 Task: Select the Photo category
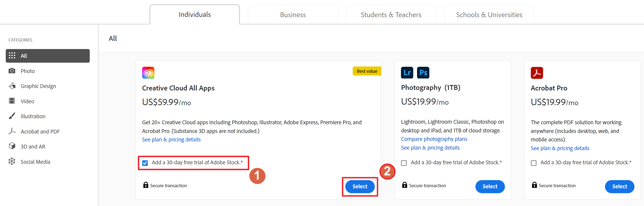pyautogui.click(x=48, y=71)
